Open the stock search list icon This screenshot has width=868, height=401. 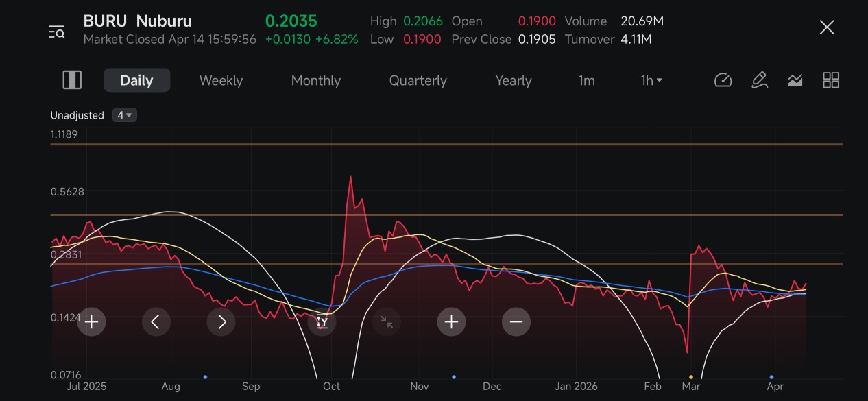click(x=56, y=32)
